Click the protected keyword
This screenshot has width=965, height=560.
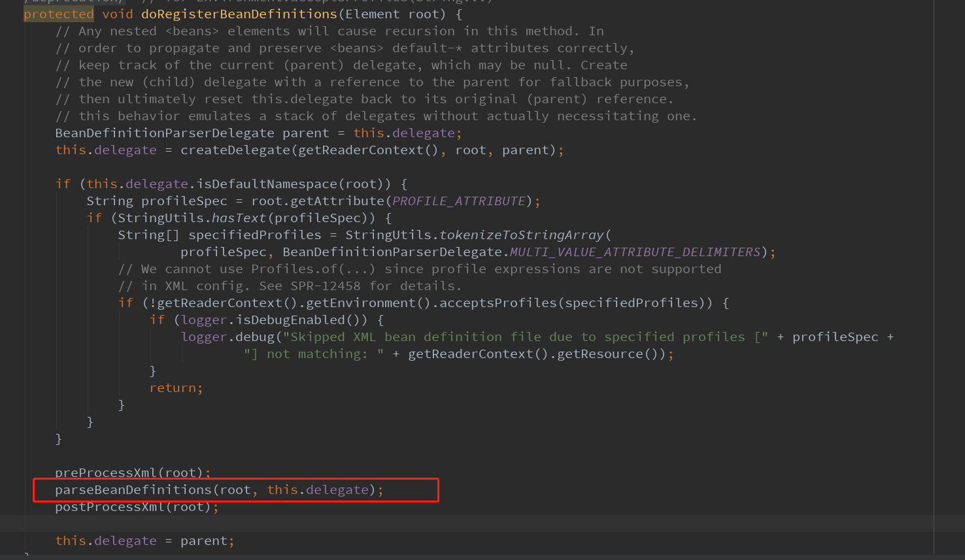[59, 14]
